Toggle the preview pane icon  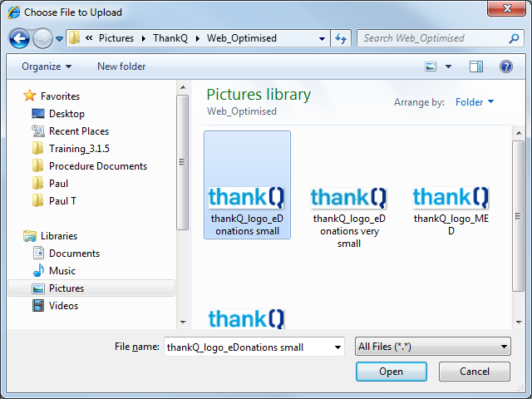pos(476,66)
